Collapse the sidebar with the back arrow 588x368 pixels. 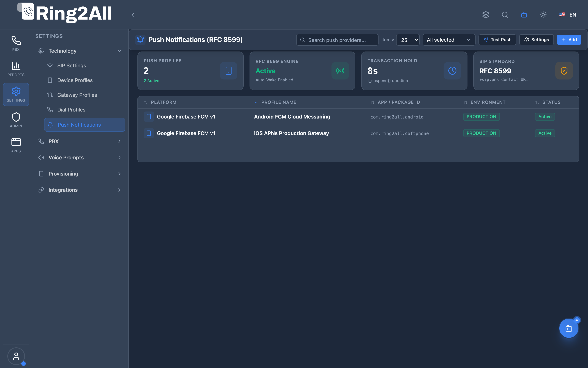pyautogui.click(x=133, y=15)
